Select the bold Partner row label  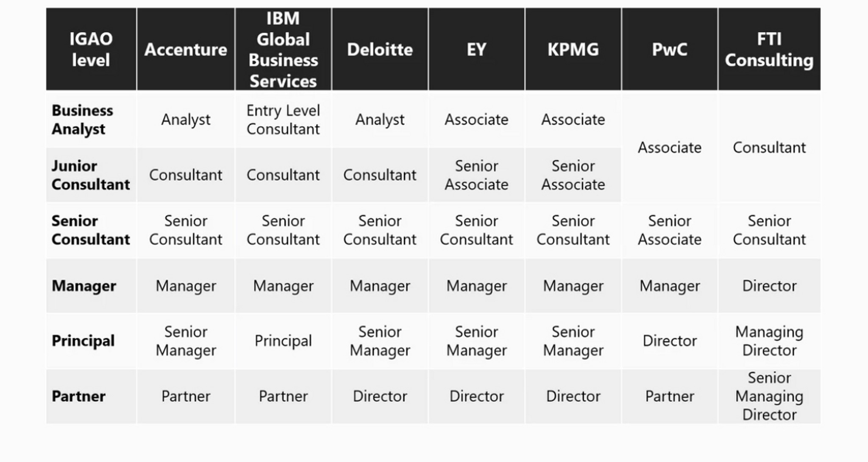[x=78, y=396]
